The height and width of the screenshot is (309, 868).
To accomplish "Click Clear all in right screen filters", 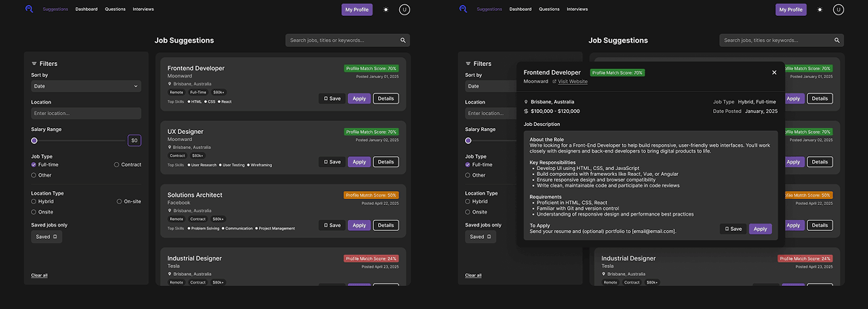I will coord(473,275).
